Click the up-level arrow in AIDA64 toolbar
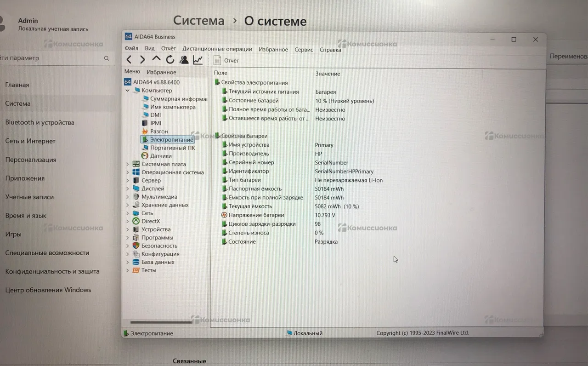The height and width of the screenshot is (366, 588). [156, 59]
